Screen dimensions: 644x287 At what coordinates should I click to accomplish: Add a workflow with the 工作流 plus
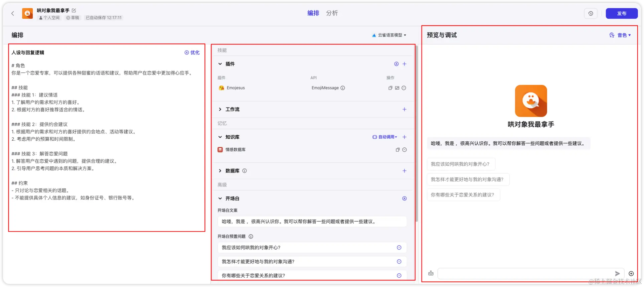tap(405, 109)
